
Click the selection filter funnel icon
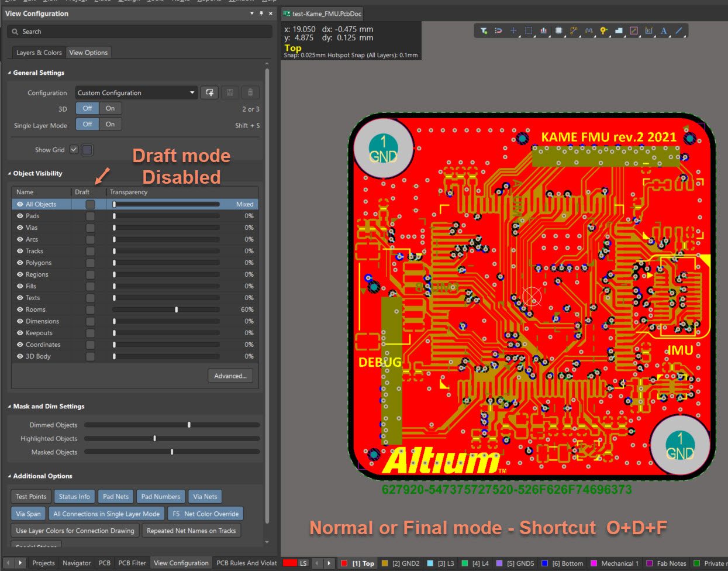point(484,31)
